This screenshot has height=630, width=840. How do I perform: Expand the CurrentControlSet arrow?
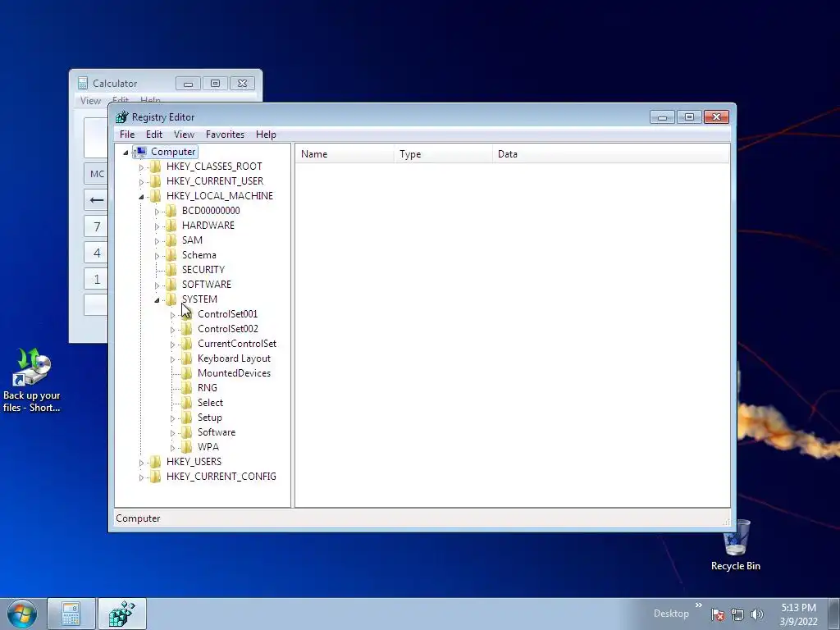172,345
